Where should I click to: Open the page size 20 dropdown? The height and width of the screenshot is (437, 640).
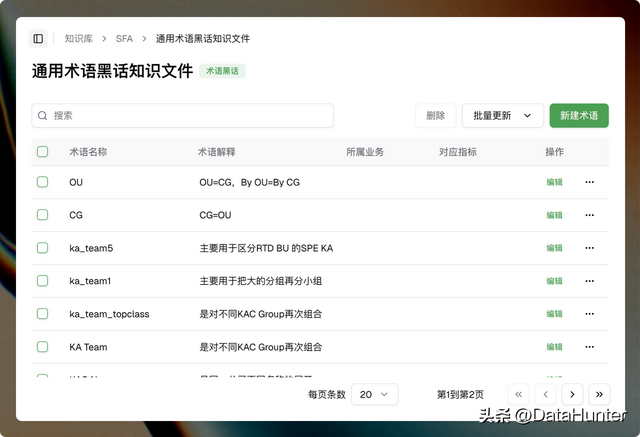tap(374, 394)
